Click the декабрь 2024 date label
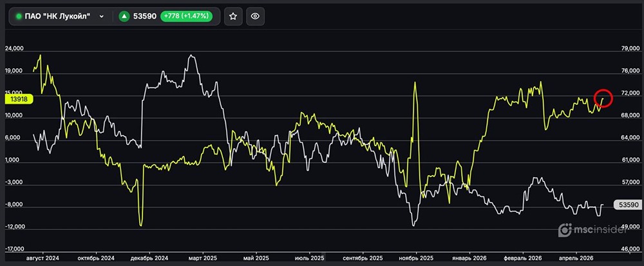Screen dimensions: 644x266 point(149,258)
